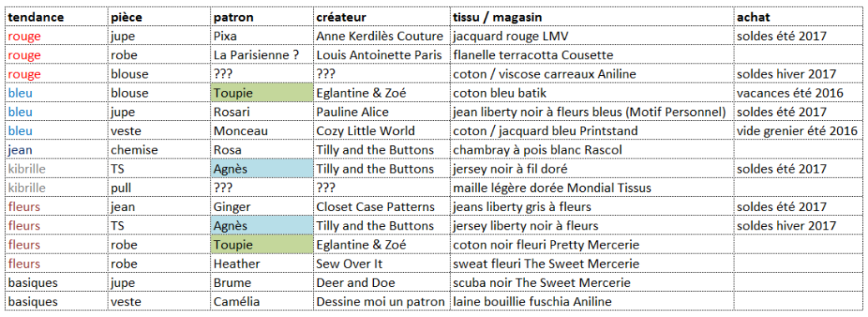The width and height of the screenshot is (868, 317).
Task: Select the "jean" tendance cell
Action: coord(57,149)
